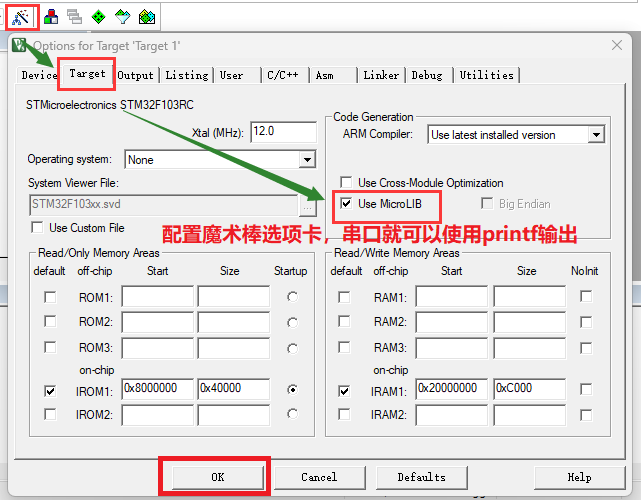Open Help for target options
Viewport: 641px width, 500px height.
click(580, 477)
